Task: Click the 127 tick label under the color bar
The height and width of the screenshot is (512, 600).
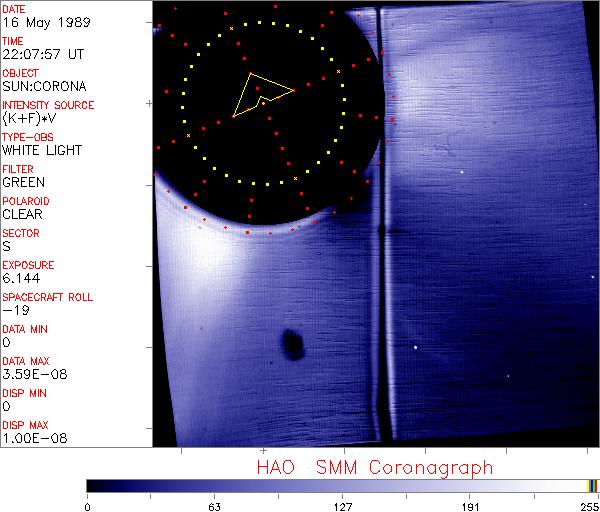Action: coord(342,505)
